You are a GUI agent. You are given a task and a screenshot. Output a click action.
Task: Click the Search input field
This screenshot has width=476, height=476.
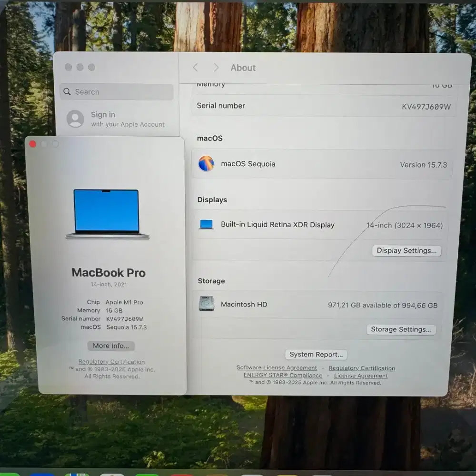[117, 91]
